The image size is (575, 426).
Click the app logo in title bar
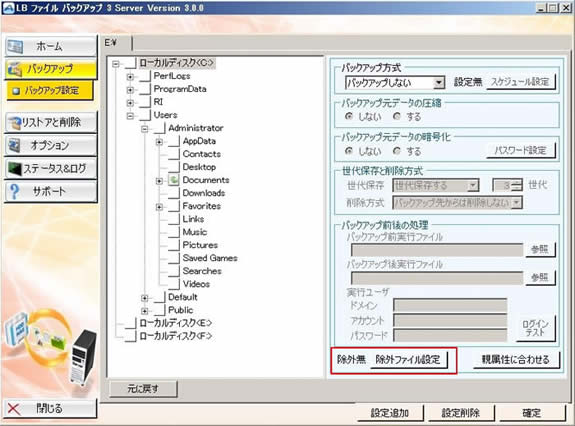pos(8,8)
